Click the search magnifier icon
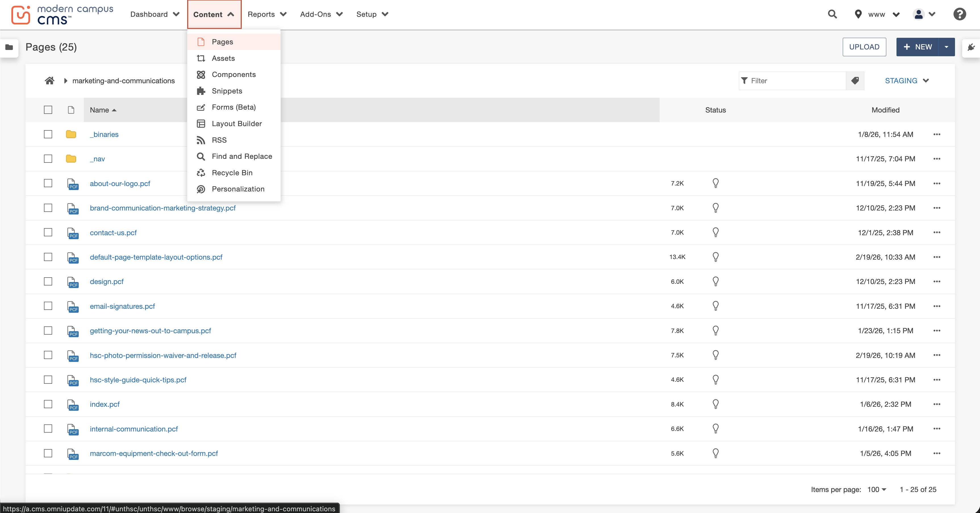This screenshot has width=980, height=513. pos(832,14)
